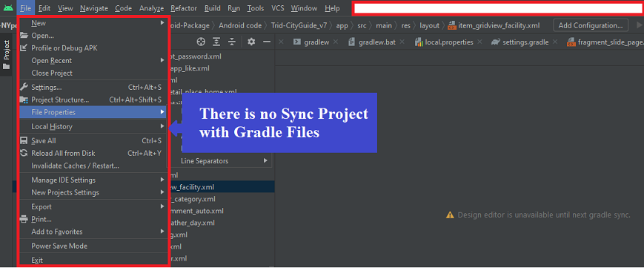This screenshot has height=268, width=644.
Task: Click the Trid-CityGuide_v7 breadcrumb
Action: point(299,25)
